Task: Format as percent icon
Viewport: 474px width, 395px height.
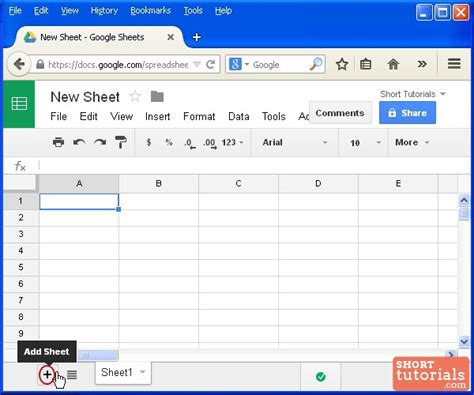Action: 169,142
